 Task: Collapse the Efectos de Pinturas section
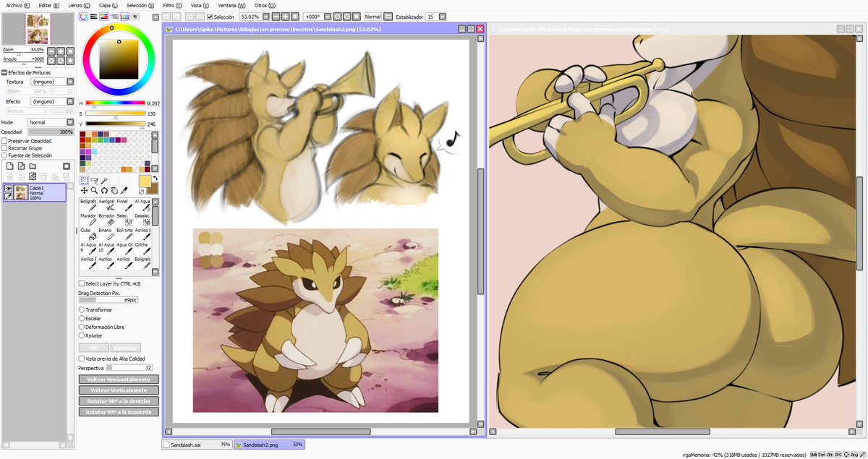pyautogui.click(x=4, y=72)
